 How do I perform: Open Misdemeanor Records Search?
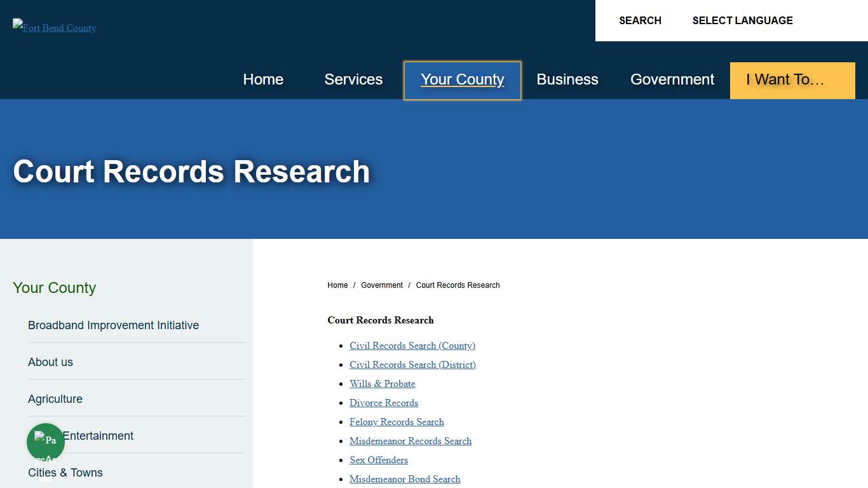point(410,440)
